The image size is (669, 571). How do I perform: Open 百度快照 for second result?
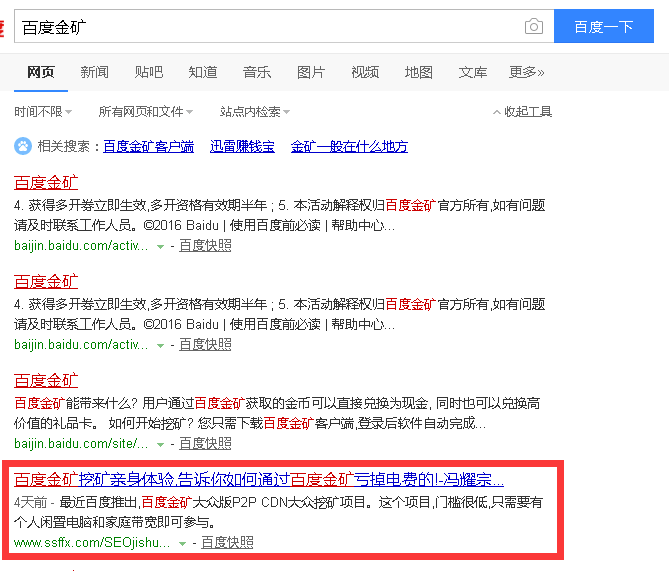205,345
